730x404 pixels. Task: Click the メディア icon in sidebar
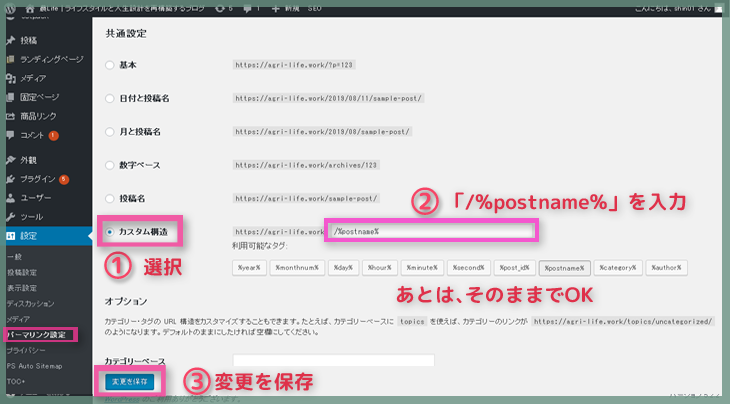coord(11,78)
